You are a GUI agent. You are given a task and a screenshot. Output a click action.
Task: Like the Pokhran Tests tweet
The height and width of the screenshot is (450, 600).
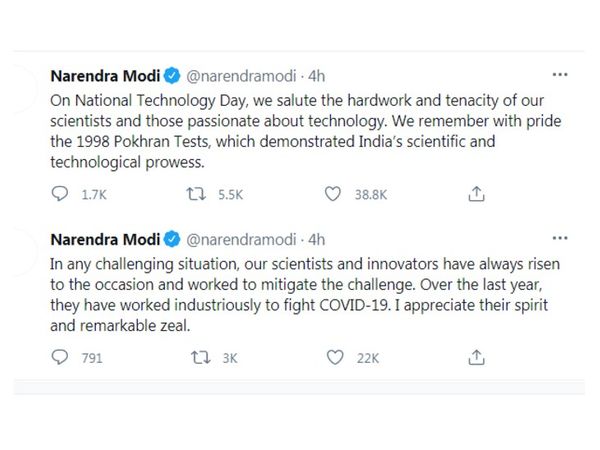coord(333,194)
